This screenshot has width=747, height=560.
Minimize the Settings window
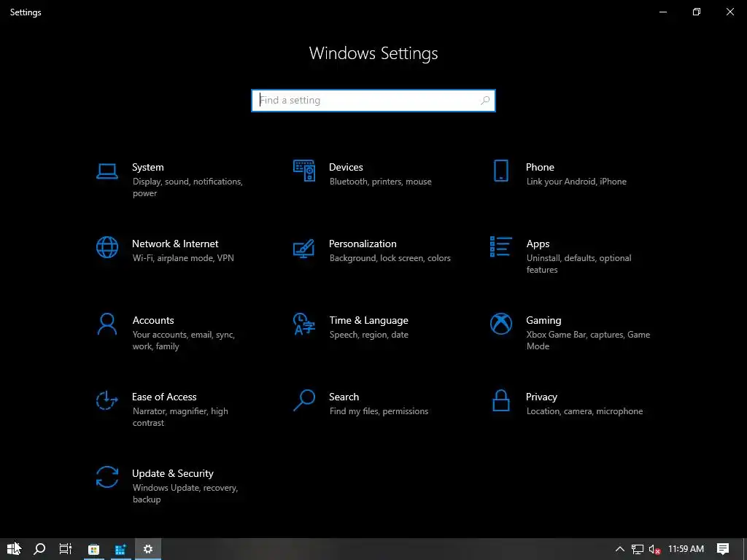tap(662, 12)
